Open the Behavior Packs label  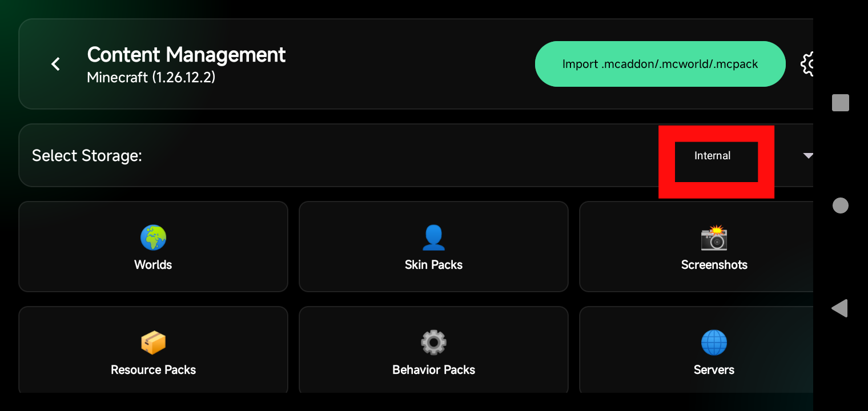(x=433, y=370)
